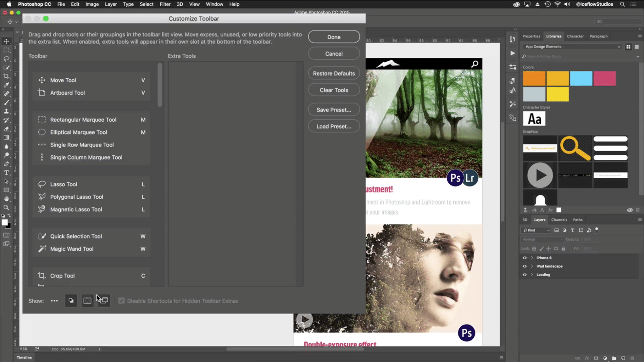Click the Save Preset button
Screen dimensions: 644x362
[334, 110]
